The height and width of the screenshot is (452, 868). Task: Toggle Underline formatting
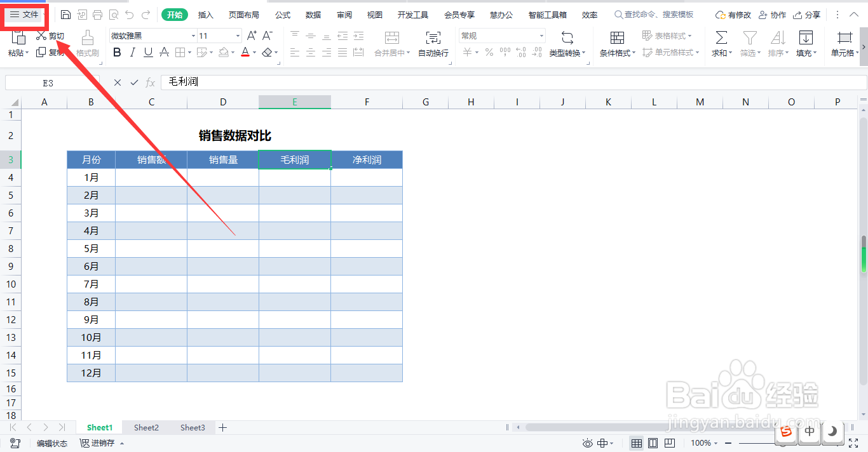point(148,53)
